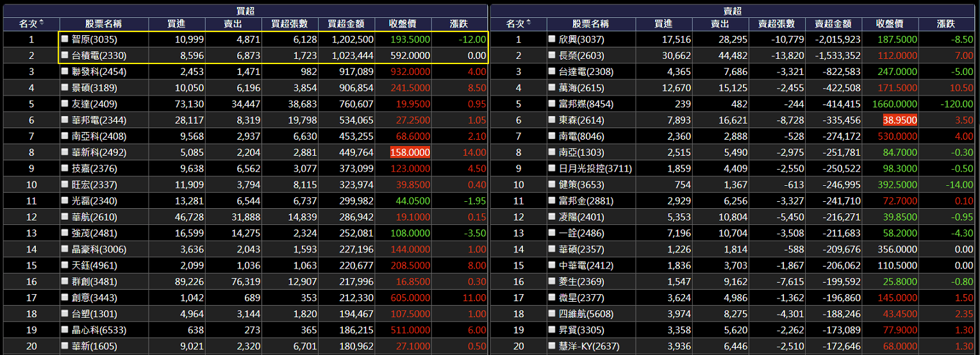This screenshot has height=355, width=980.
Task: Click the stock name 光磊(2340)
Action: coord(95,201)
